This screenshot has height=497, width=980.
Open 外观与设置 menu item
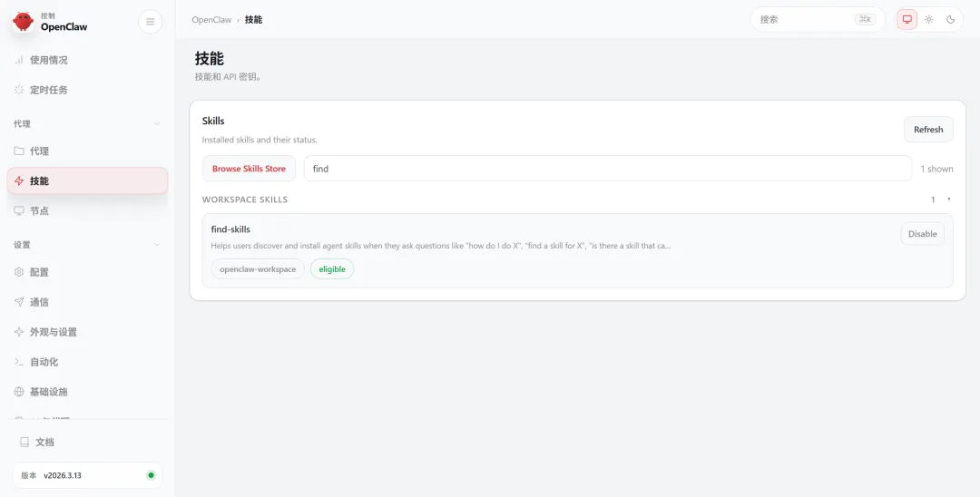click(x=54, y=332)
